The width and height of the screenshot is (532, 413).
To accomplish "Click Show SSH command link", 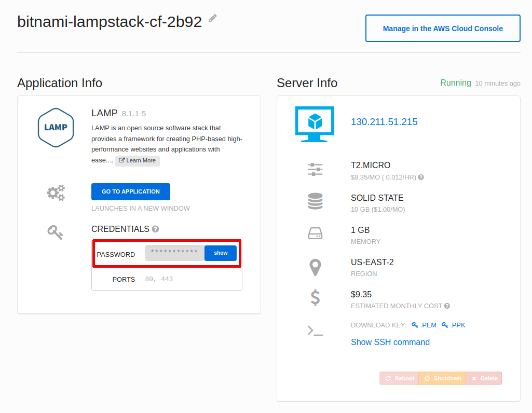I will point(390,342).
